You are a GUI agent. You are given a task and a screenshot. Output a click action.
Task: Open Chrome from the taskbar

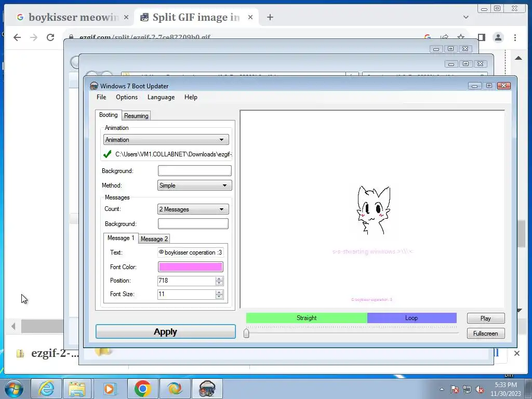click(x=142, y=389)
